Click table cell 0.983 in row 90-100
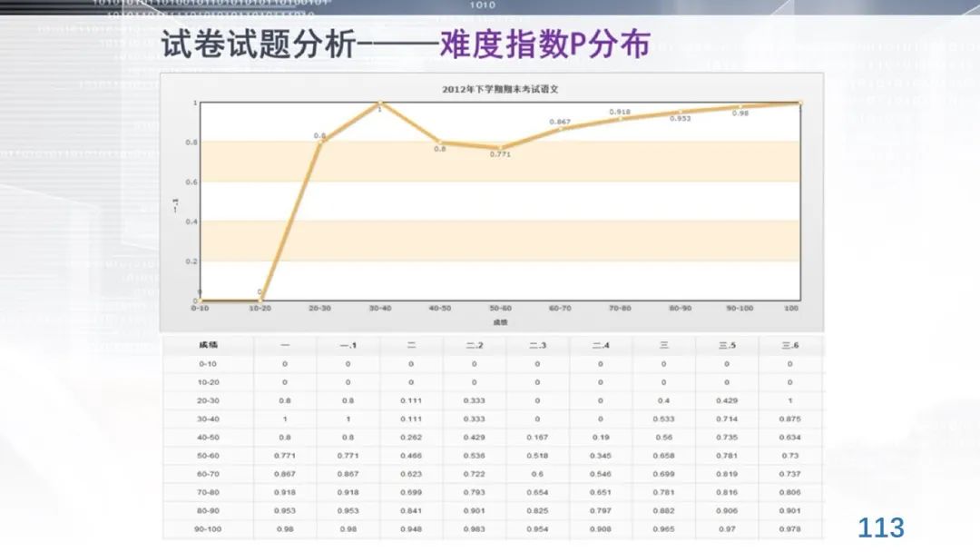Screen dimensions: 980x552 [475, 529]
